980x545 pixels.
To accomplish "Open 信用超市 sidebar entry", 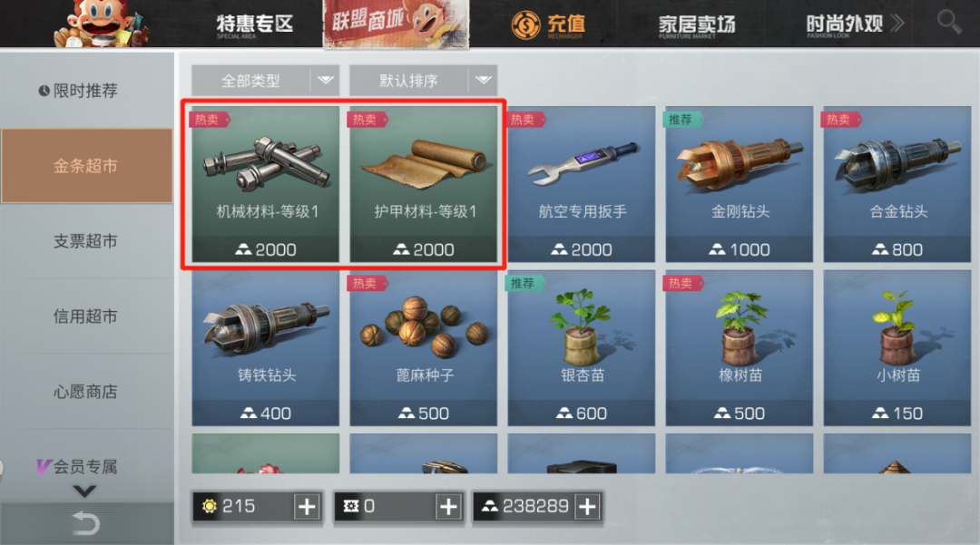I will 86,316.
